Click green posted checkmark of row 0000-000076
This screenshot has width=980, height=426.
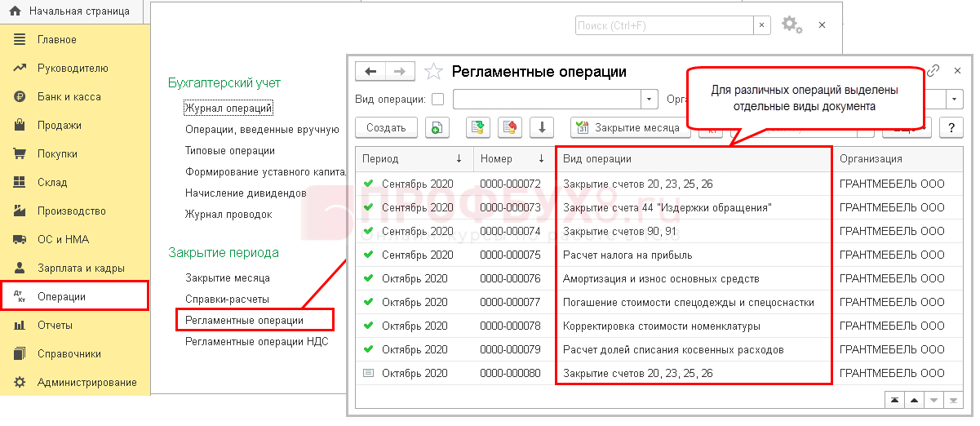[368, 279]
